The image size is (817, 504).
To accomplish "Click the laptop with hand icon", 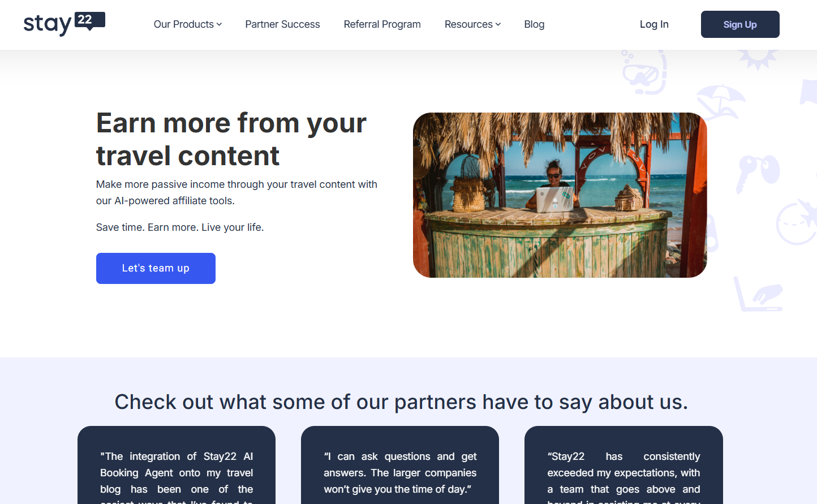I will pos(758,295).
